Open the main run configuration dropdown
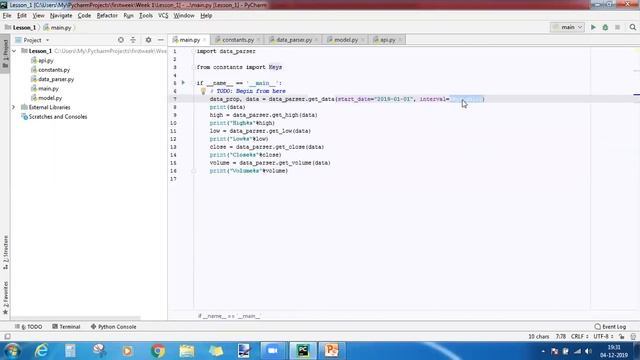The width and height of the screenshot is (640, 360). point(567,27)
